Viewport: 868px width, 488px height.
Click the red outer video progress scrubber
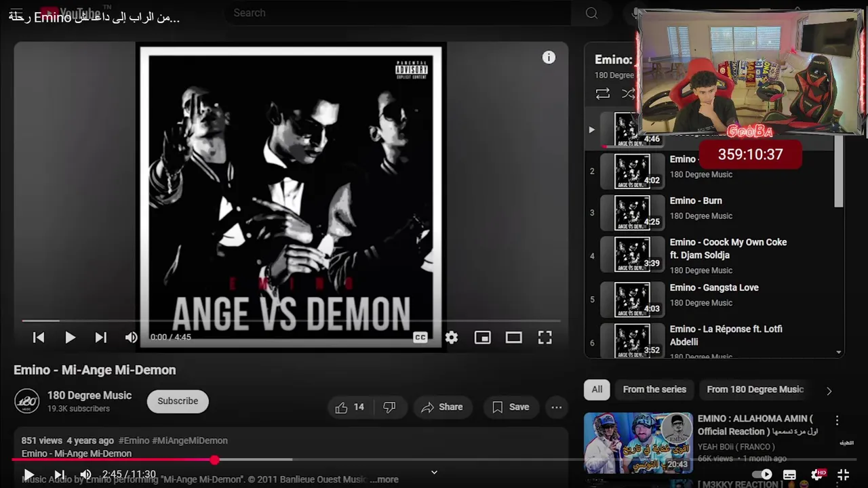215,460
